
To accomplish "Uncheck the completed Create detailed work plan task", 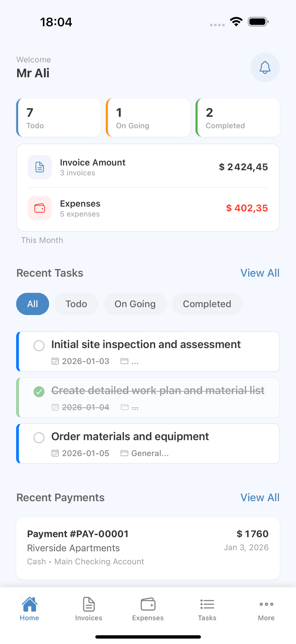I will [x=39, y=392].
